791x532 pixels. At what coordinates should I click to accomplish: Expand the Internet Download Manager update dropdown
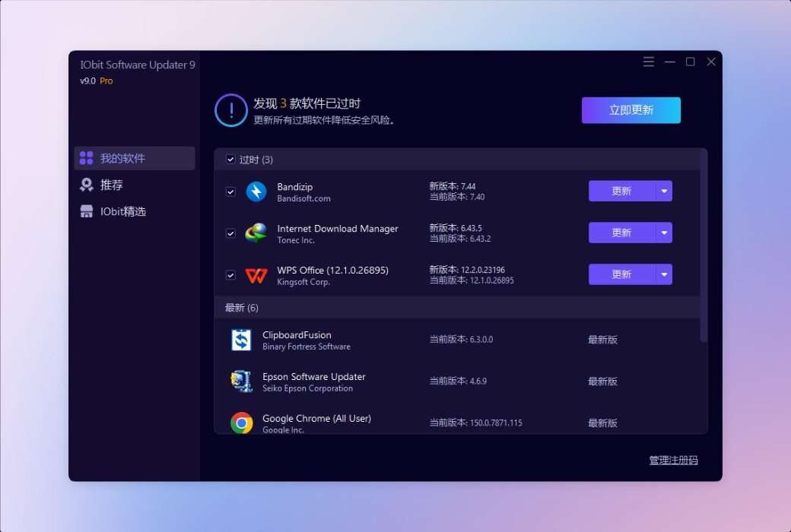tap(665, 233)
